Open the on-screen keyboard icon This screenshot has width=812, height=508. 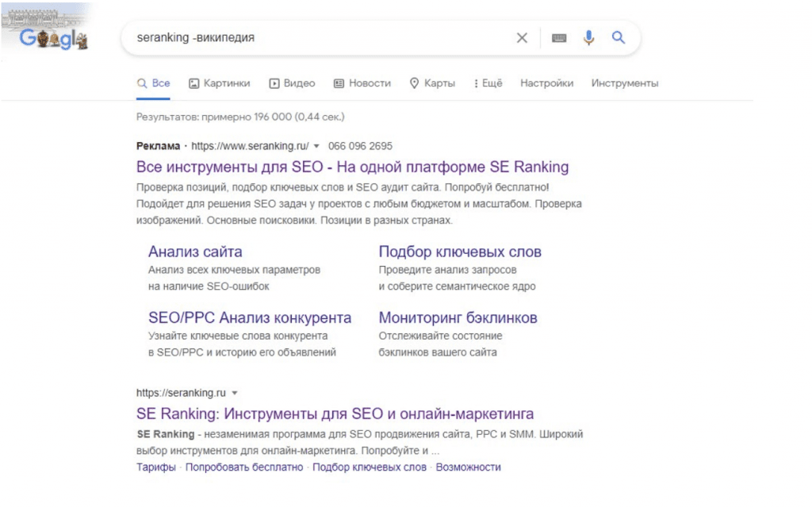point(559,37)
